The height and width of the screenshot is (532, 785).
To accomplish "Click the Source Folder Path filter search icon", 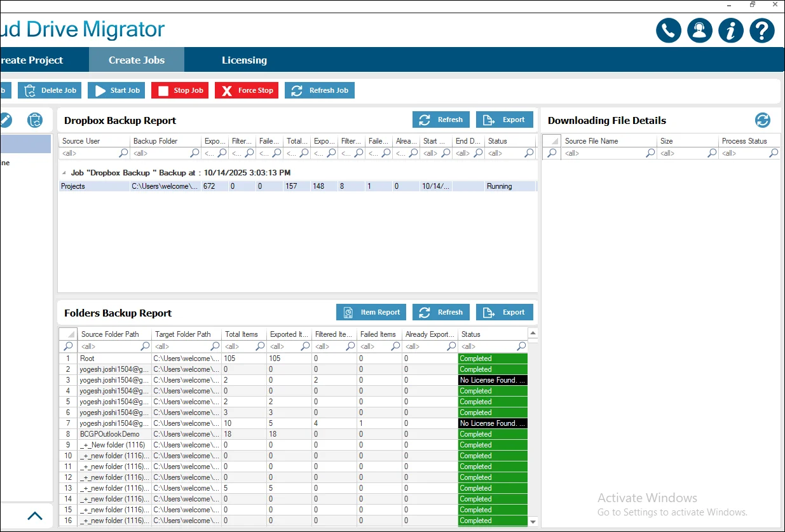I will pyautogui.click(x=145, y=346).
